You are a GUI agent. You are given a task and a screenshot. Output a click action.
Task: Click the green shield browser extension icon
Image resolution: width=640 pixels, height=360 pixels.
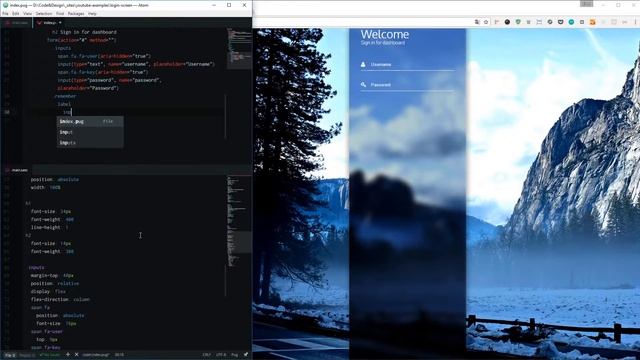click(x=518, y=22)
